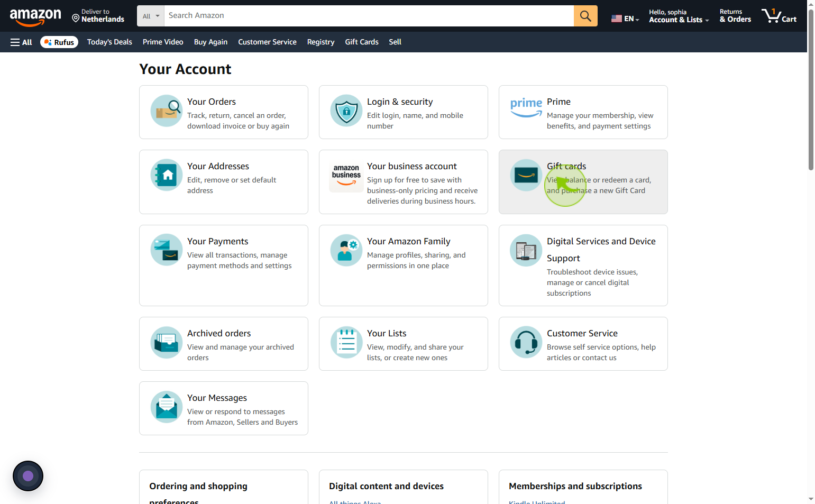Viewport: 815px width, 504px height.
Task: Open Your Lists card title
Action: 387,333
